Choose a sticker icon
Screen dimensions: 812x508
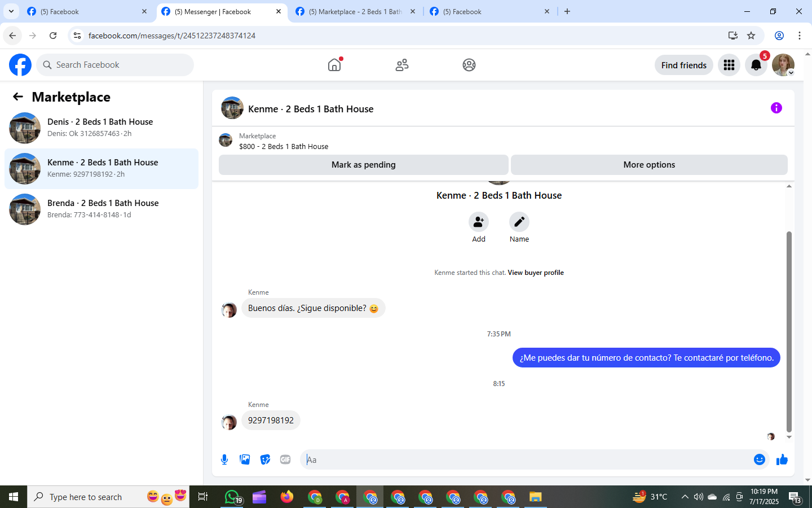coord(265,459)
